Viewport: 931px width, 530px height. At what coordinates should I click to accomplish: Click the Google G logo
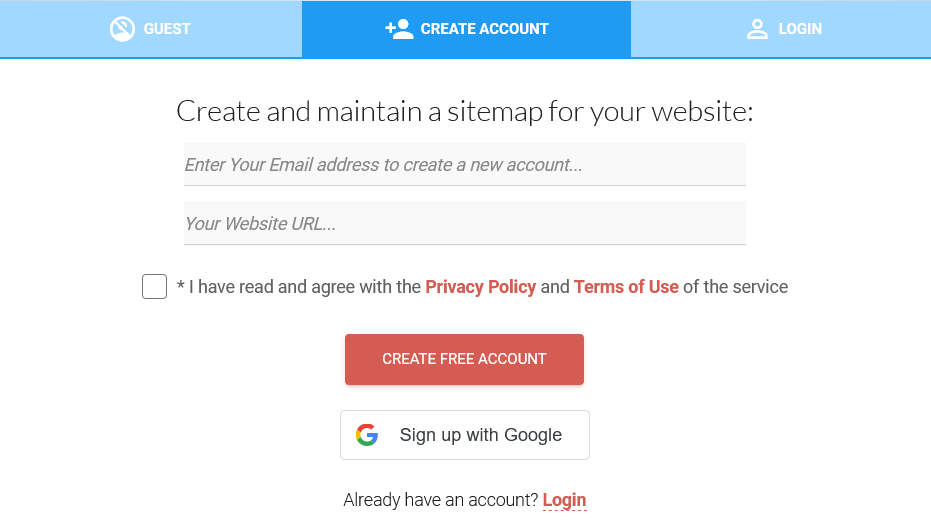point(367,435)
